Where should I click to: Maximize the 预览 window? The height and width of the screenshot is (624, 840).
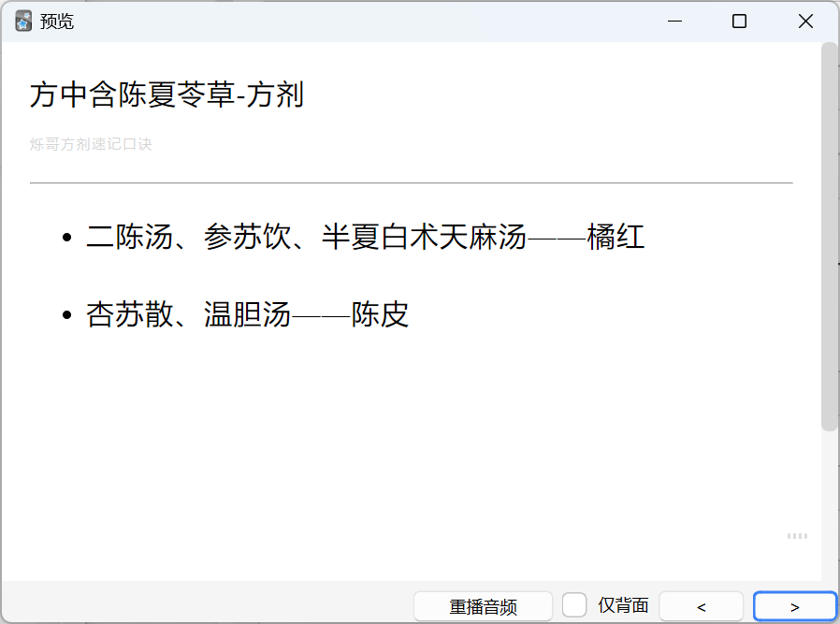point(739,22)
